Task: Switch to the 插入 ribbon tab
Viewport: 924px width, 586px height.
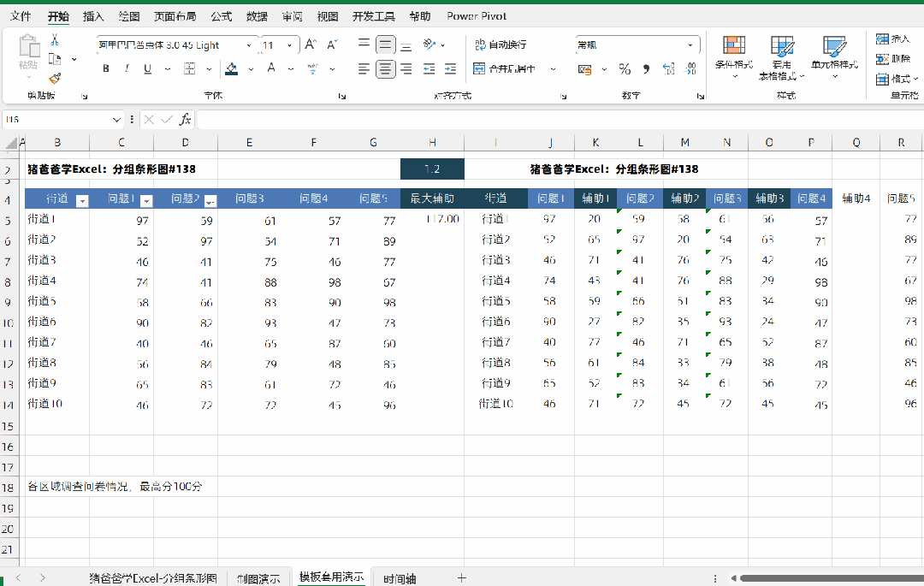Action: [93, 16]
